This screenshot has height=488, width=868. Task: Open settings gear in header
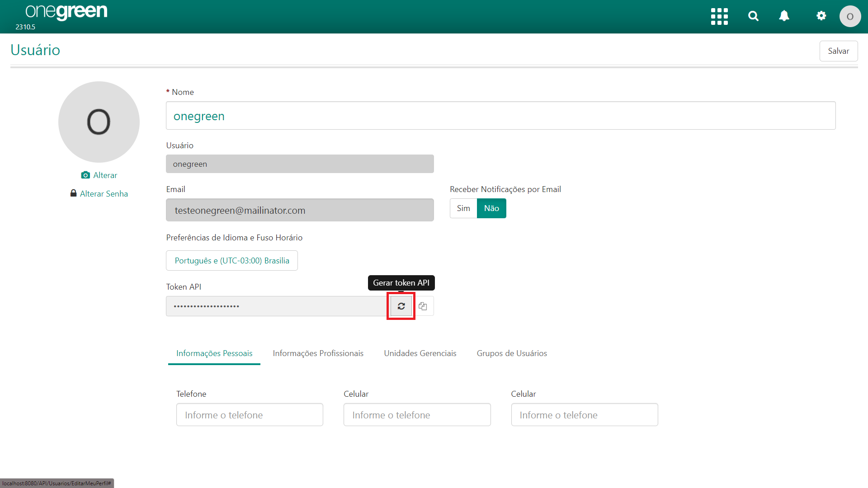click(821, 16)
